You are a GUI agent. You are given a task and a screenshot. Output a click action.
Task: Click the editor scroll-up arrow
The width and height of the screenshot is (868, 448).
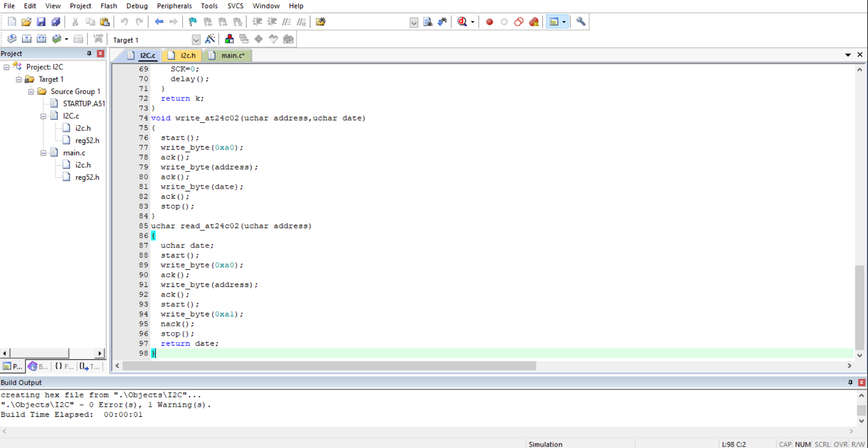(x=859, y=70)
